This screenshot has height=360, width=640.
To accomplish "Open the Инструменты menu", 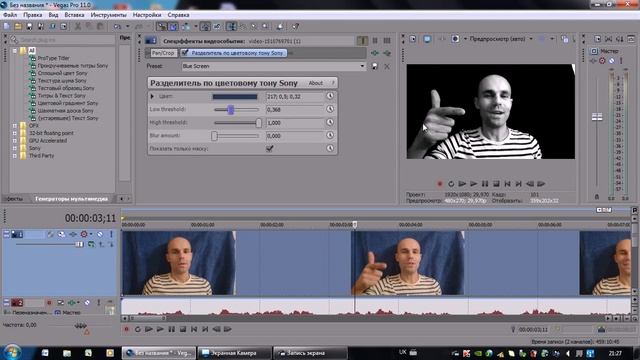I will (x=109, y=15).
